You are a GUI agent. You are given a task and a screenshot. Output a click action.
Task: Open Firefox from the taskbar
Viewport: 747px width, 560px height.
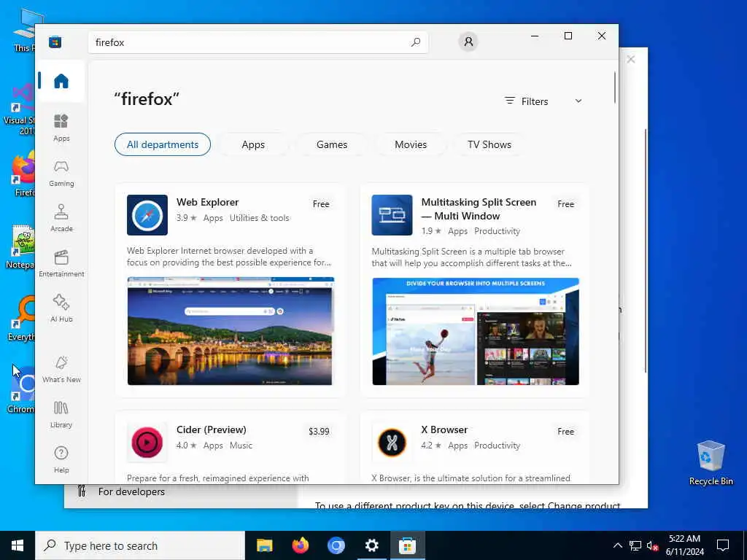[x=300, y=545]
